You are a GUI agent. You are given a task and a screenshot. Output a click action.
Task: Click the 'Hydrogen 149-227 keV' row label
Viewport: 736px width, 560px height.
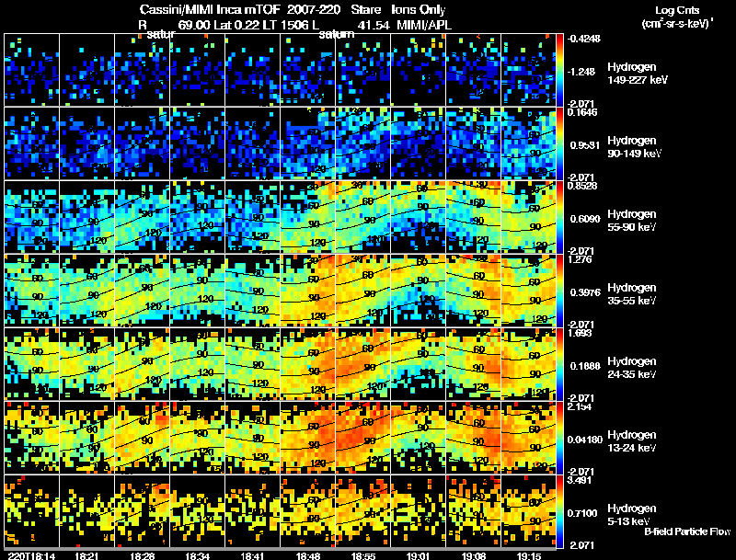(x=638, y=74)
